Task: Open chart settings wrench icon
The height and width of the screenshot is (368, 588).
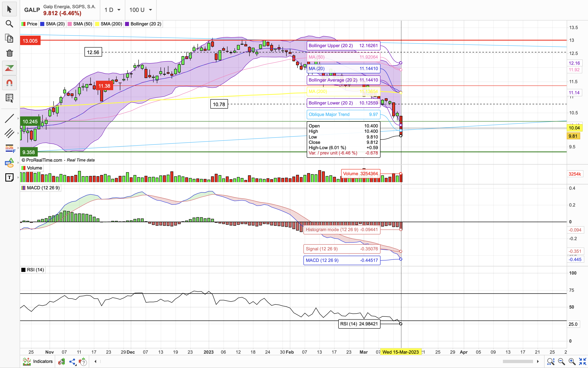Action: point(61,362)
